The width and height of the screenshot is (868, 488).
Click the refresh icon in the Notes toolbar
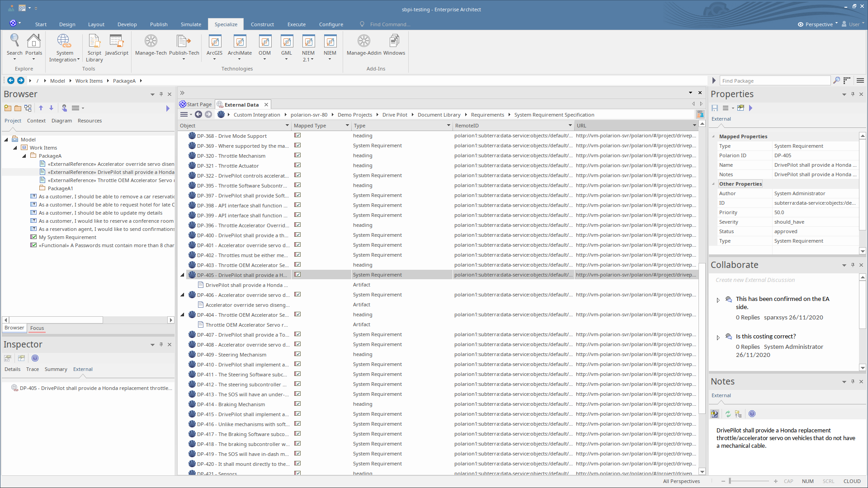click(728, 414)
